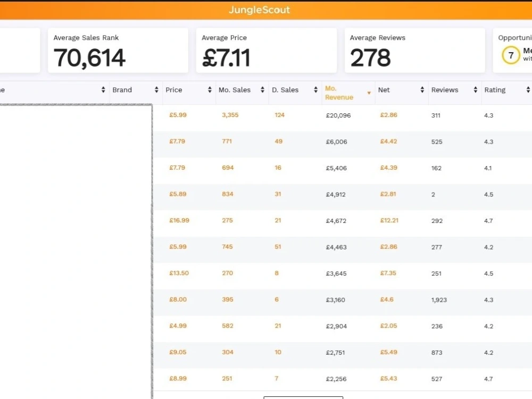The width and height of the screenshot is (532, 399).
Task: Click monthly sales value 275
Action: point(227,220)
